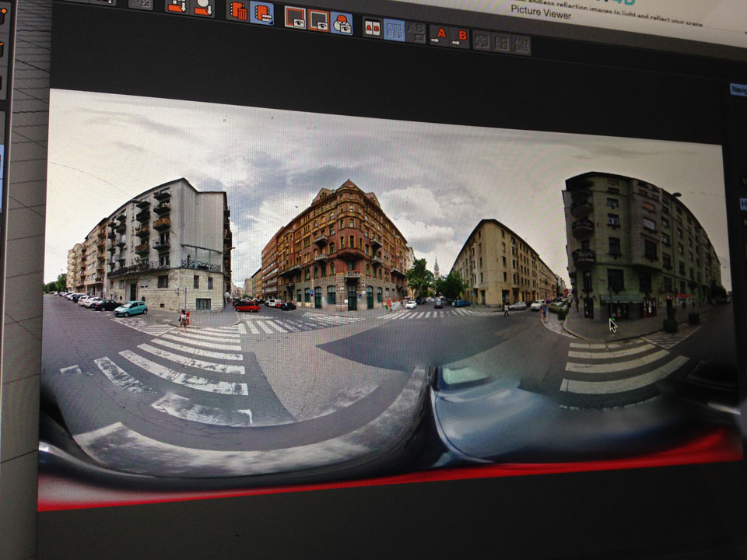Image resolution: width=747 pixels, height=560 pixels.
Task: Click the sphere icon with down arrow
Action: pos(202,7)
